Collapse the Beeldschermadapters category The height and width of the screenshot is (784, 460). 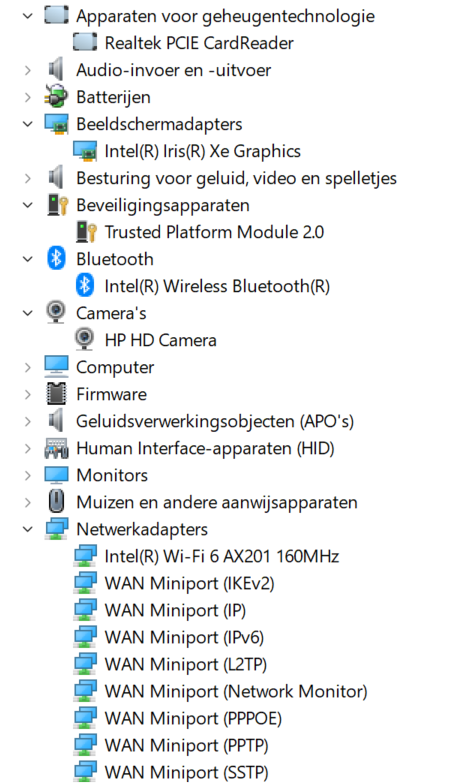pos(28,124)
